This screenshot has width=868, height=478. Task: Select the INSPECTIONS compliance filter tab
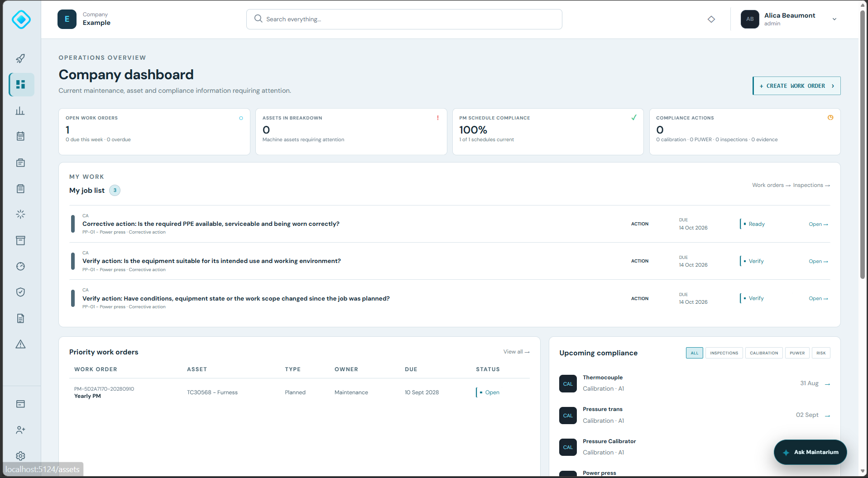tap(724, 353)
